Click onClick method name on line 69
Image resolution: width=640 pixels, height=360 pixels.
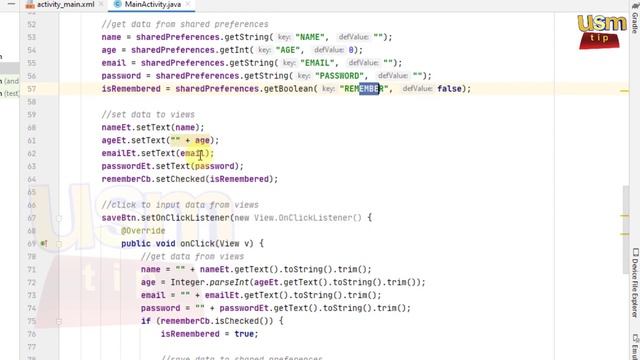point(197,244)
